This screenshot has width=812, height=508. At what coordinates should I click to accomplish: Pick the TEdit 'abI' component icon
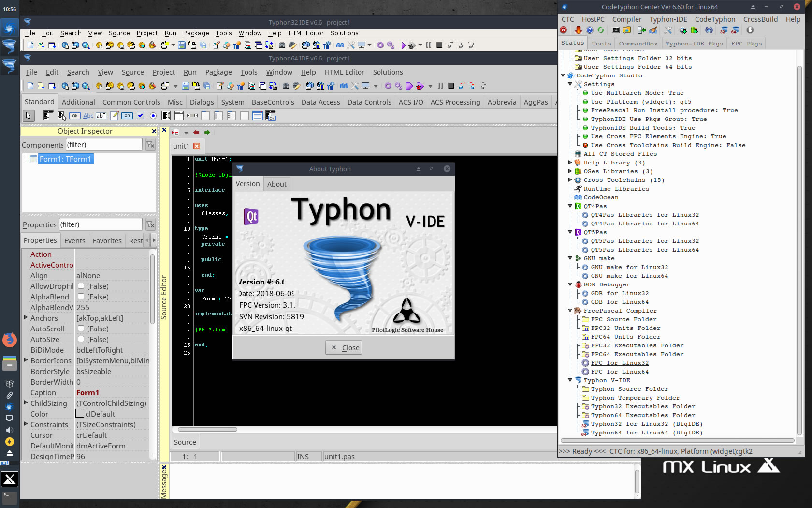[x=101, y=116]
